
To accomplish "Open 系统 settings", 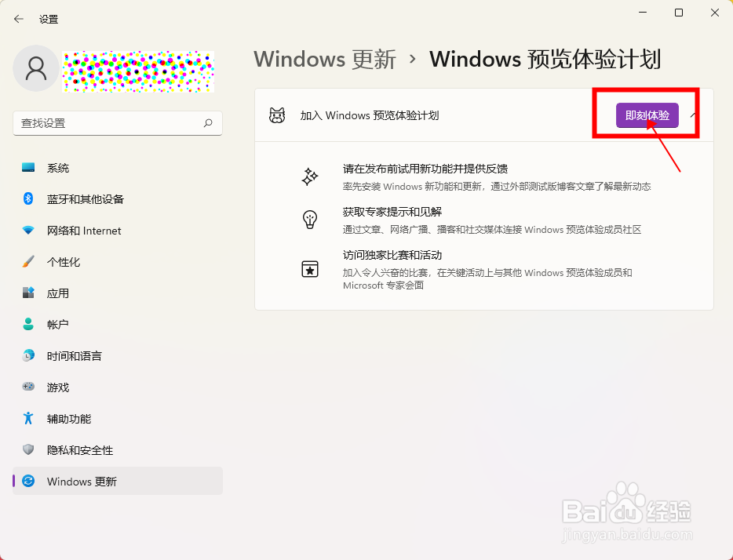I will tap(118, 168).
